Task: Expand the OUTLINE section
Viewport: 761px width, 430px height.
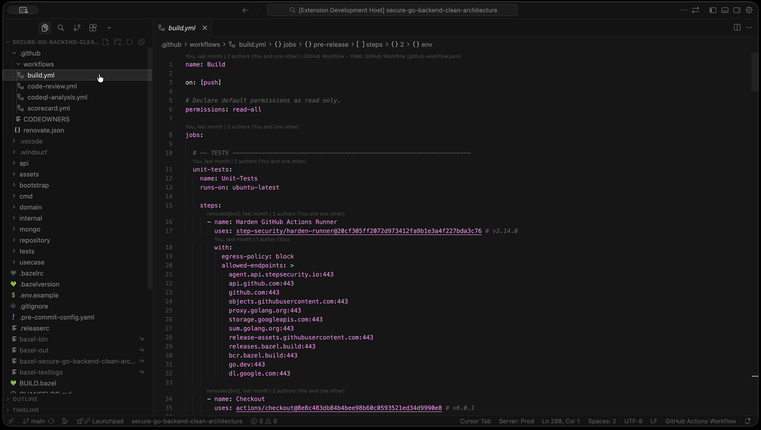Action: click(x=78, y=399)
